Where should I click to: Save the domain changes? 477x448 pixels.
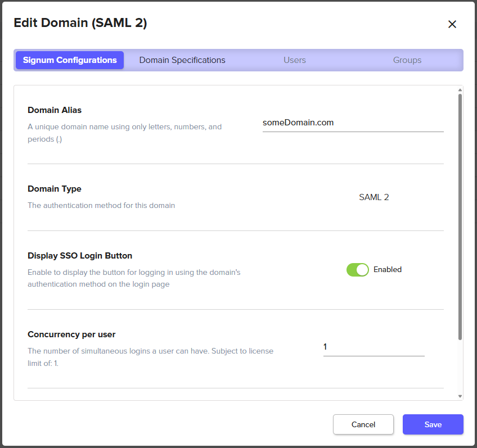pos(433,424)
